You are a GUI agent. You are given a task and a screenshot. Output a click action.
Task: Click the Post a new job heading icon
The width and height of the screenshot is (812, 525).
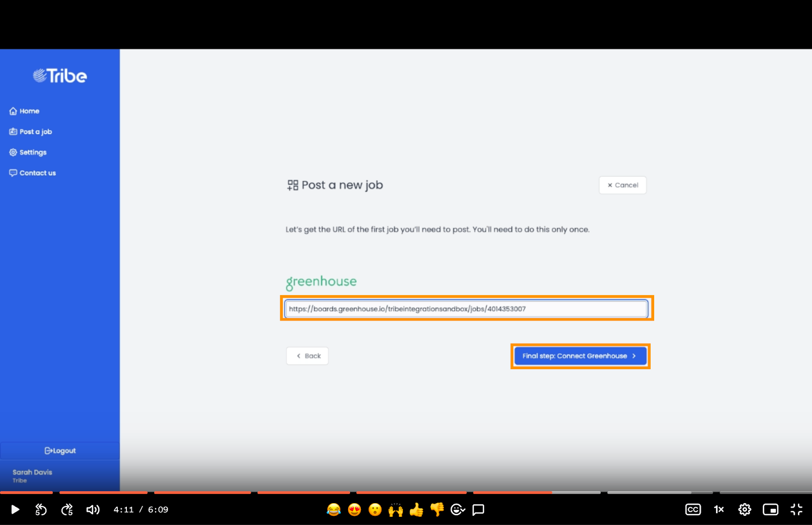coord(293,185)
